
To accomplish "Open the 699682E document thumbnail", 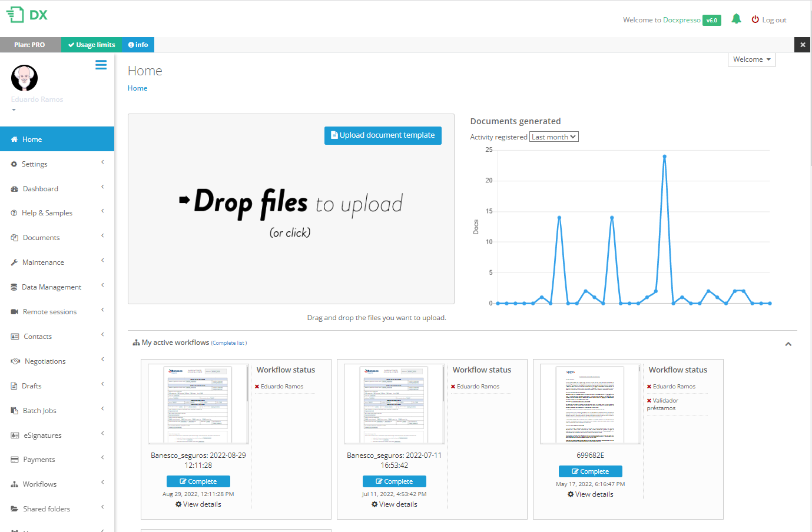I will [590, 404].
